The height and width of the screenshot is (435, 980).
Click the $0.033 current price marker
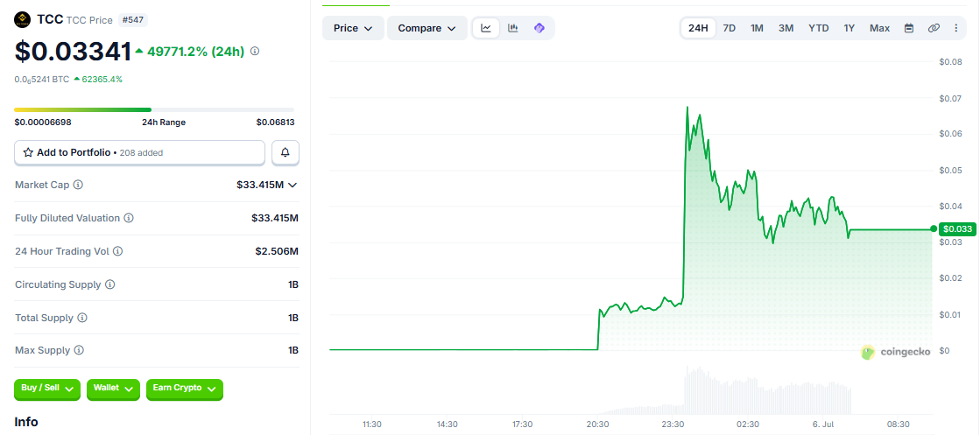(957, 228)
